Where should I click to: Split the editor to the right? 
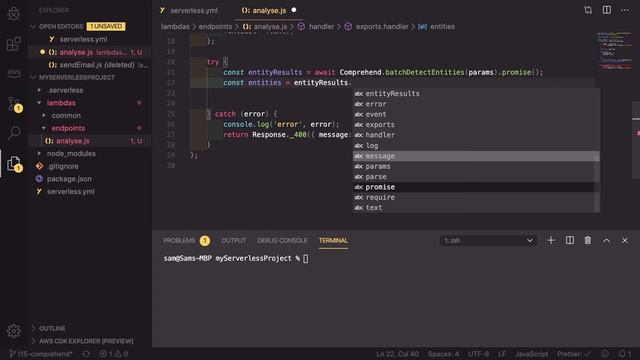[x=607, y=10]
